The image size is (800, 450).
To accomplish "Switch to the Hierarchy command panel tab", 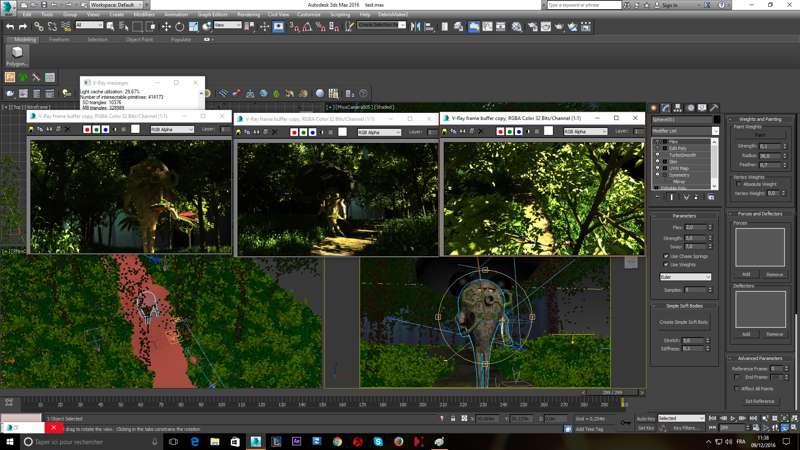I will click(678, 108).
